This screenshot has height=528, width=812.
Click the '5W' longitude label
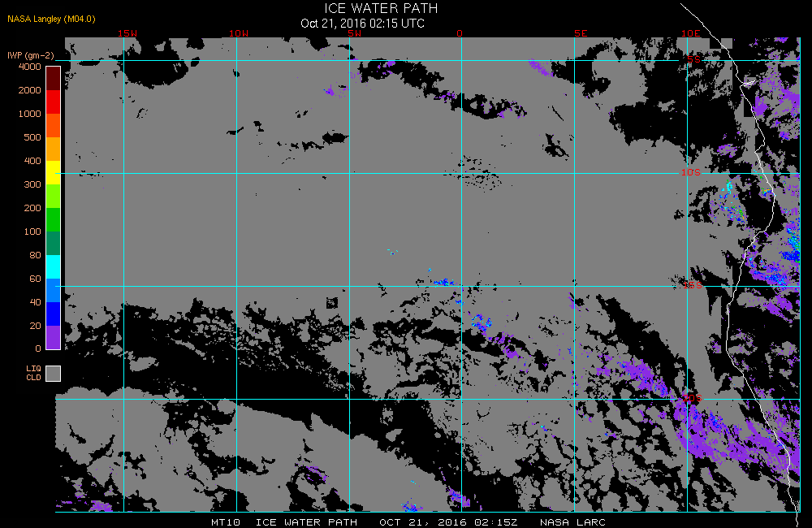(355, 33)
